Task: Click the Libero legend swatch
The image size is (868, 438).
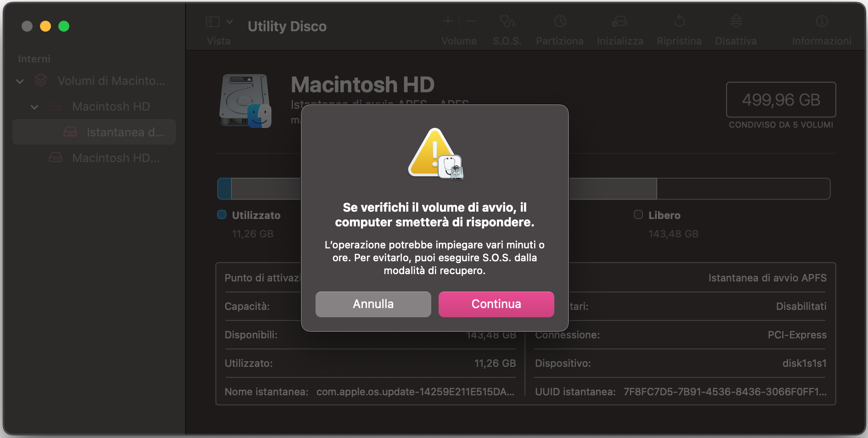Action: click(x=638, y=215)
